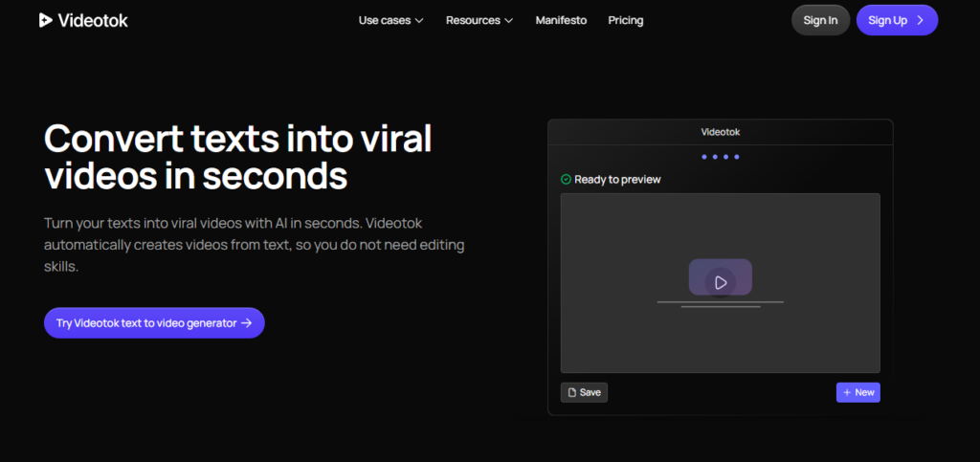Click the Sign In button

pos(820,20)
